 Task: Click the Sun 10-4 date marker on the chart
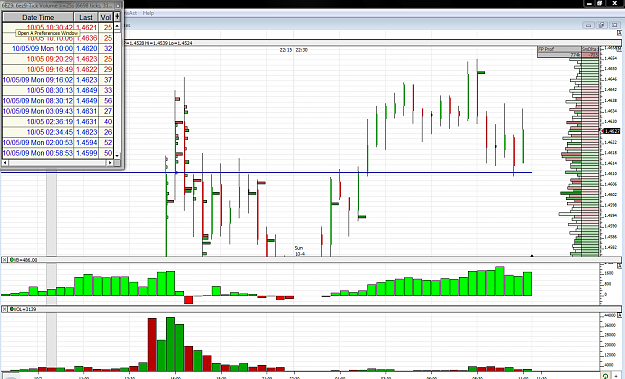(x=299, y=251)
